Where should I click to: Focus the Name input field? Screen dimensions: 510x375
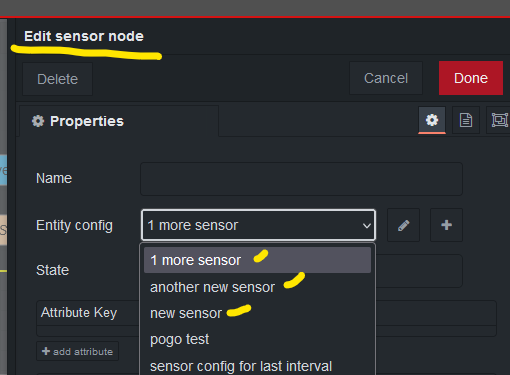pos(301,179)
